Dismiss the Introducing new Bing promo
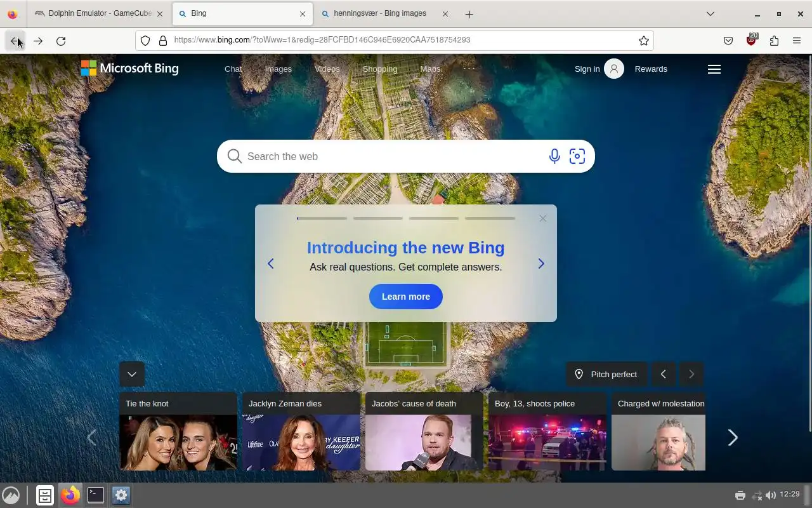Screen dimensions: 812x508 pyautogui.click(x=542, y=218)
